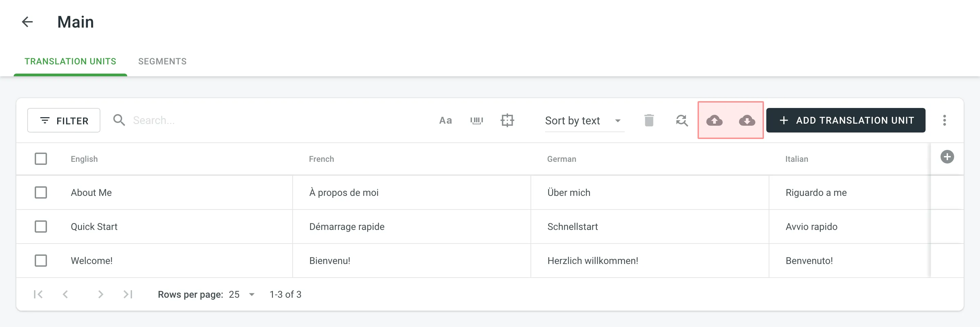Open the Filter options
The height and width of the screenshot is (327, 980).
click(64, 120)
